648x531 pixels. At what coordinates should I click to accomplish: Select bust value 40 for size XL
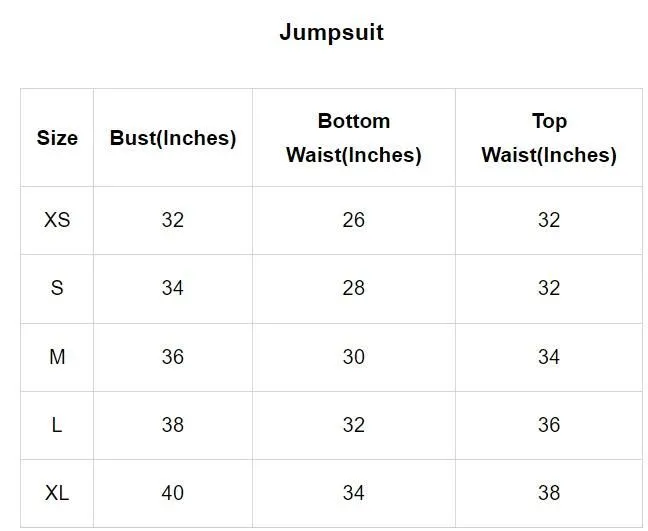[x=173, y=493]
